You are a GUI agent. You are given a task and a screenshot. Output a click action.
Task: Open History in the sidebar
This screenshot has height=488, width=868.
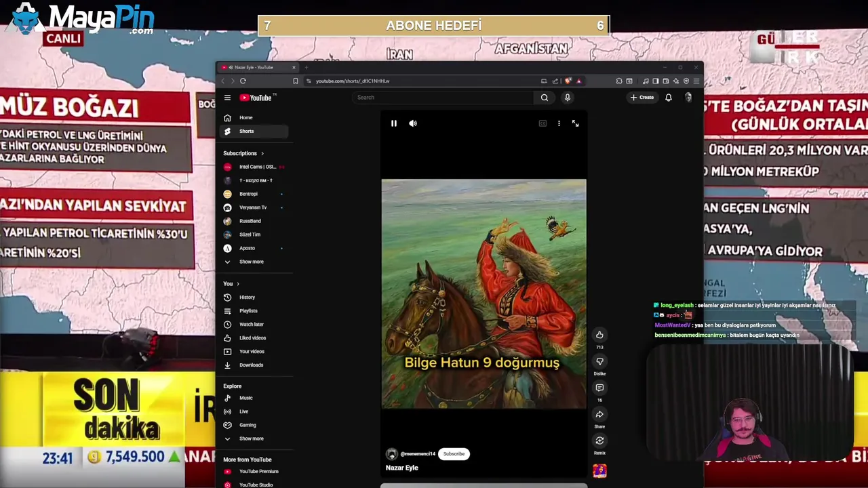coord(255,298)
